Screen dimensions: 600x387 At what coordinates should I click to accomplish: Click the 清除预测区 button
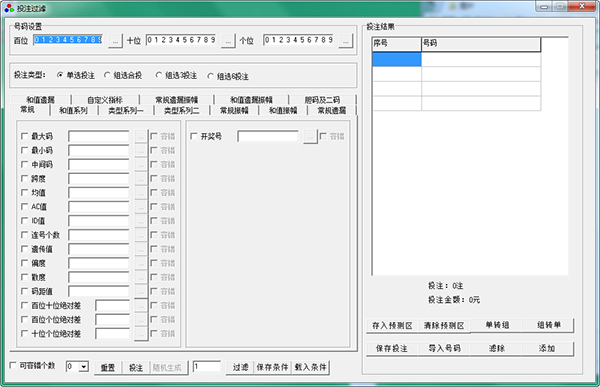pyautogui.click(x=444, y=325)
